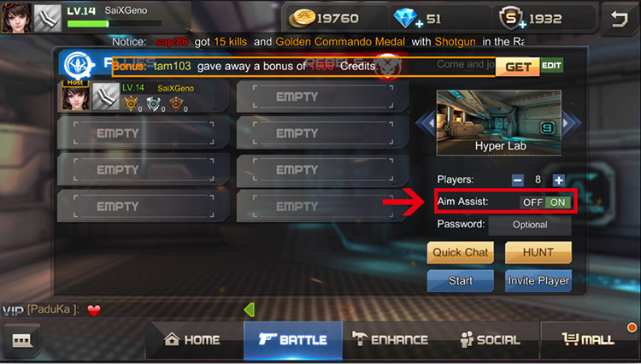Go to the SOCIAL tab
The image size is (641, 364).
(x=490, y=339)
